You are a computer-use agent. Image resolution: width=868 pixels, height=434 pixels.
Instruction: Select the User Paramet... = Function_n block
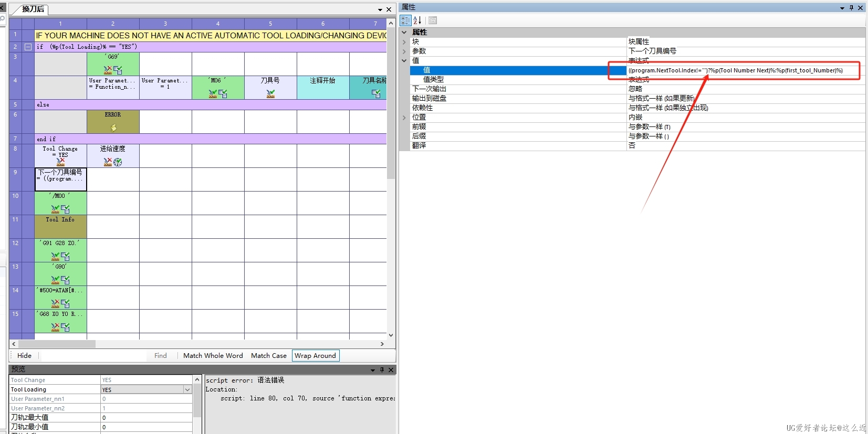click(113, 87)
